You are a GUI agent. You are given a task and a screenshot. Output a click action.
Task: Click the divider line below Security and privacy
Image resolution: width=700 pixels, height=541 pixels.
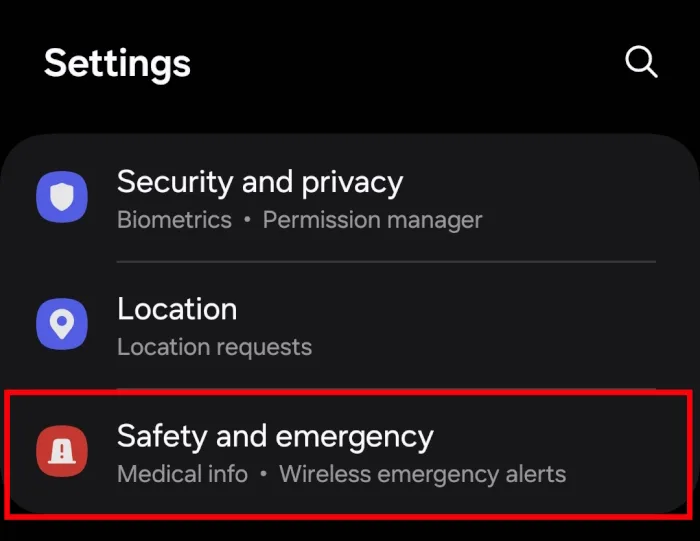pos(386,262)
